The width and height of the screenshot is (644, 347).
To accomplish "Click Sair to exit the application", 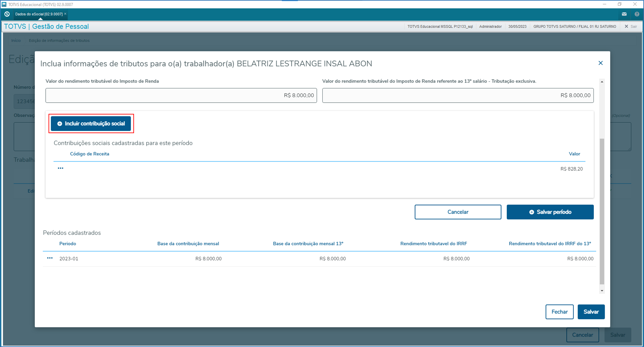I will 631,26.
